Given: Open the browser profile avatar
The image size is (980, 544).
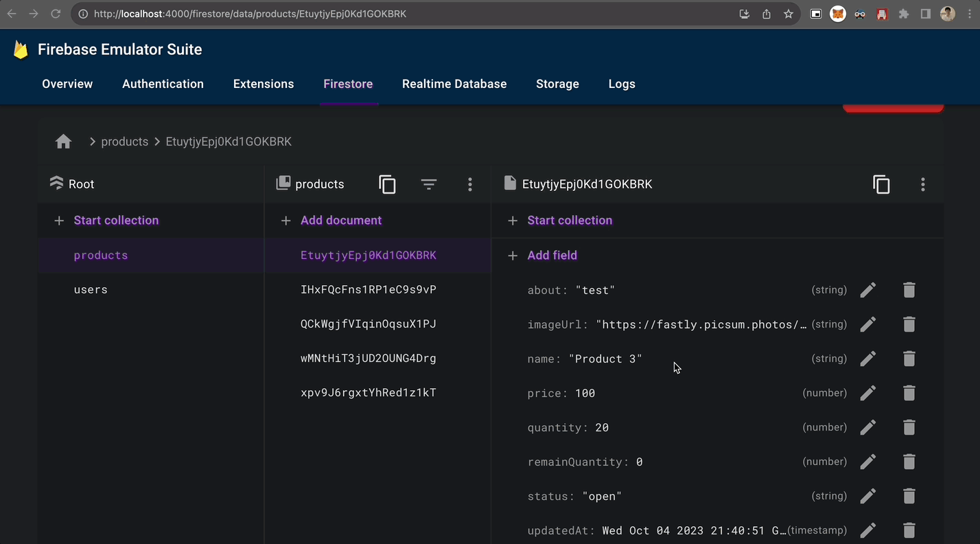Looking at the screenshot, I should (x=948, y=14).
